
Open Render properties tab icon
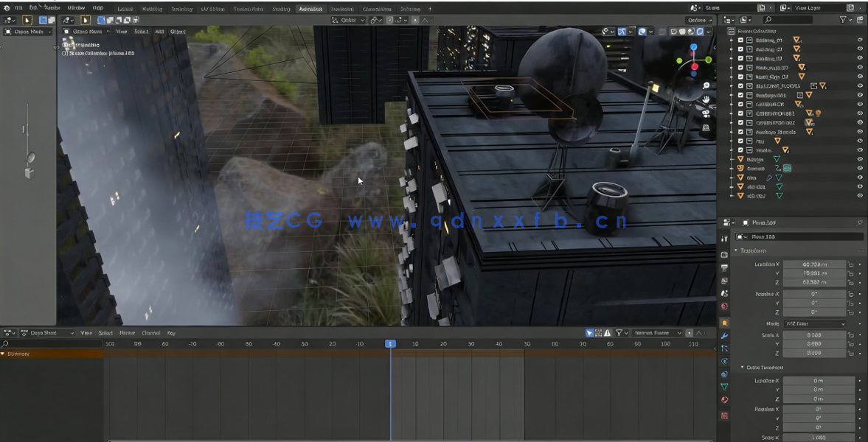click(x=724, y=254)
